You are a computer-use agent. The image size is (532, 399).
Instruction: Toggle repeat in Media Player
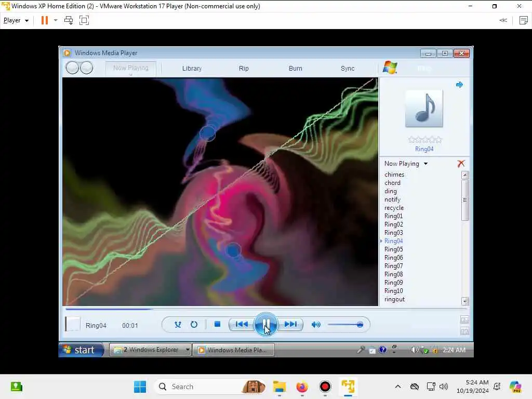tap(194, 324)
